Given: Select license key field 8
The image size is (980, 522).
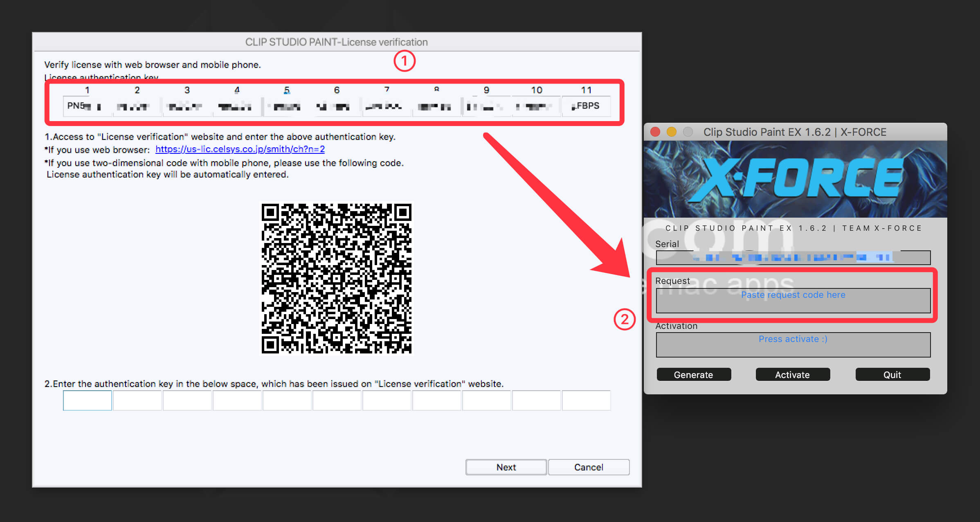Looking at the screenshot, I should [x=436, y=106].
